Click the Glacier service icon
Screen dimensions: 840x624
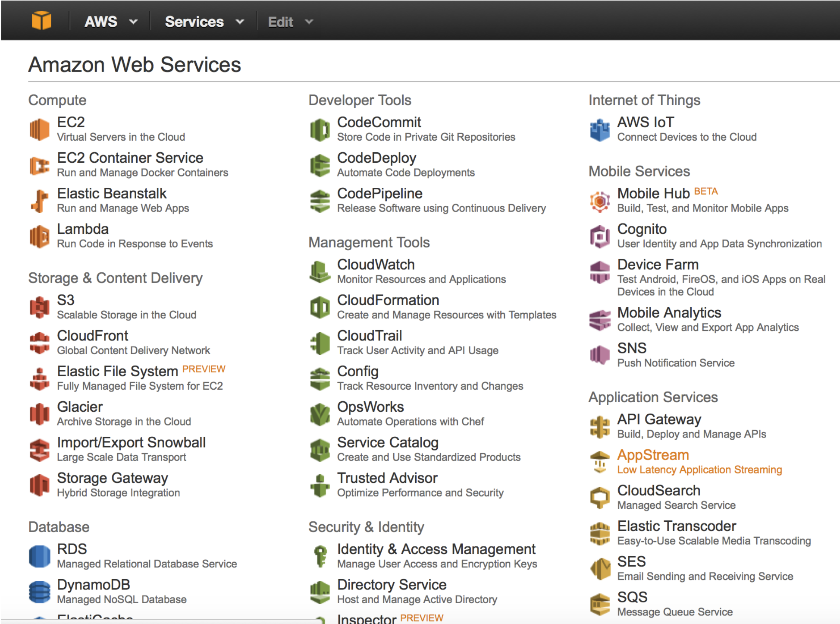pyautogui.click(x=40, y=414)
